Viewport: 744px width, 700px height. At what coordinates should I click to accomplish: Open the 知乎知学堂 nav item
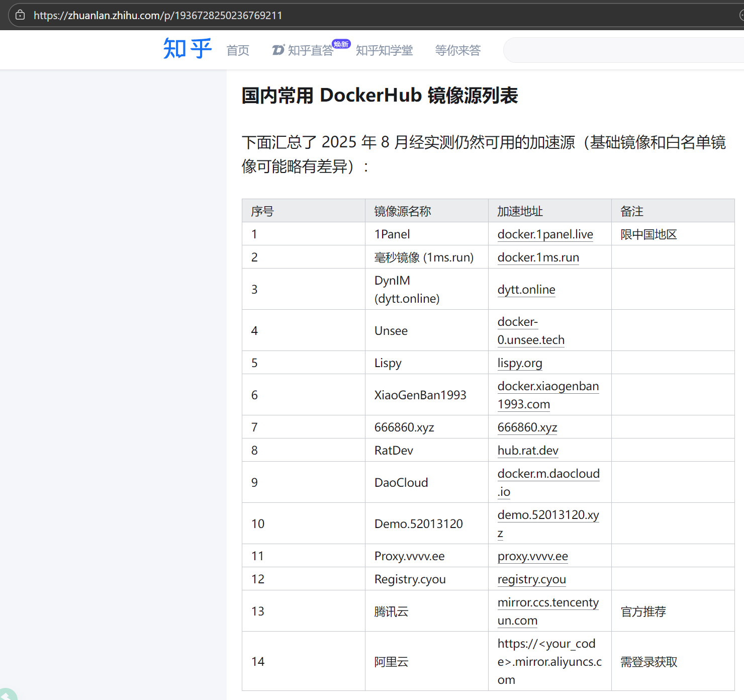[x=384, y=50]
